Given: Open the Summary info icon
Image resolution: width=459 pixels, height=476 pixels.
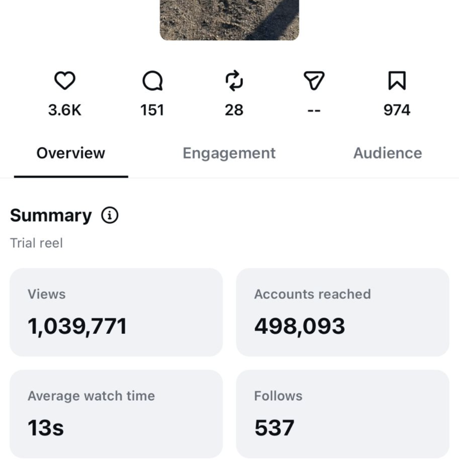Looking at the screenshot, I should click(110, 215).
